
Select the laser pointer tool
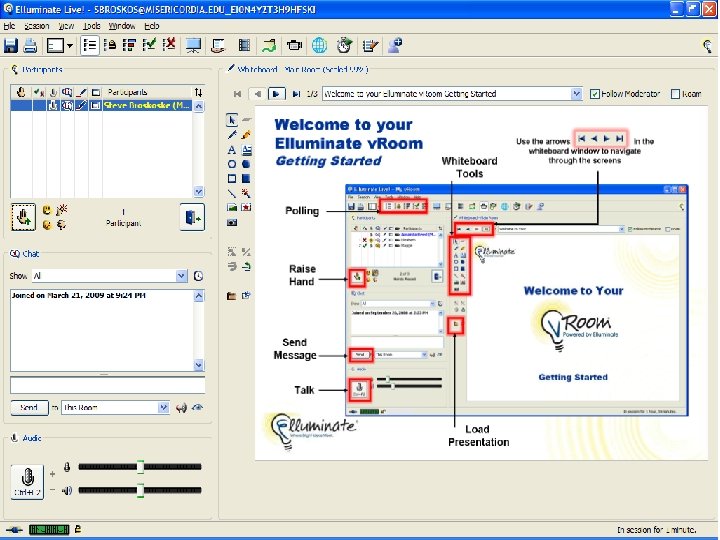click(247, 193)
